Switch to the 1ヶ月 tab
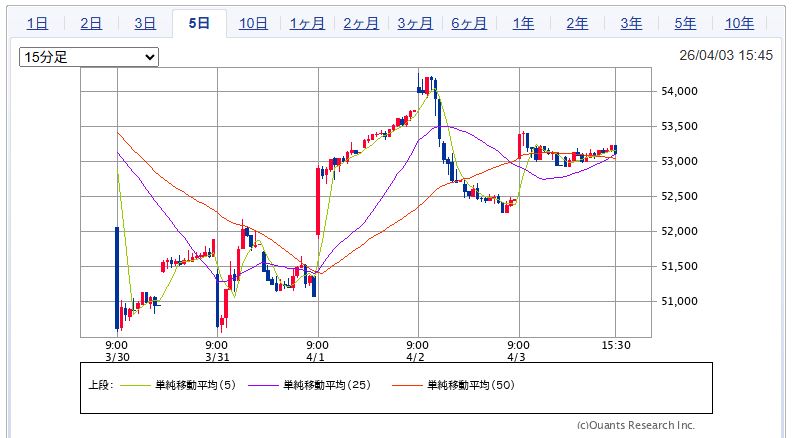Viewport: 800px width, 438px height. [x=307, y=23]
